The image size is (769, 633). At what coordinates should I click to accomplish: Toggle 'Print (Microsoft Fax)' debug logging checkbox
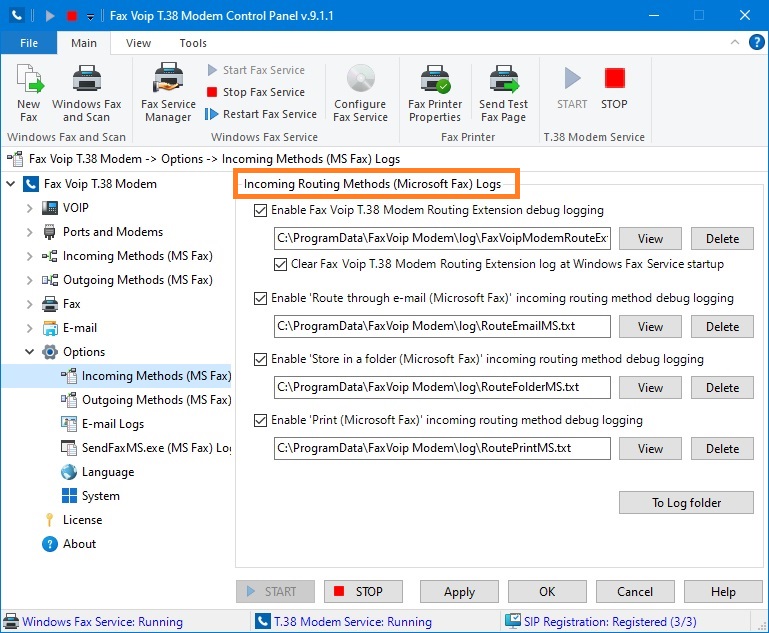click(260, 421)
